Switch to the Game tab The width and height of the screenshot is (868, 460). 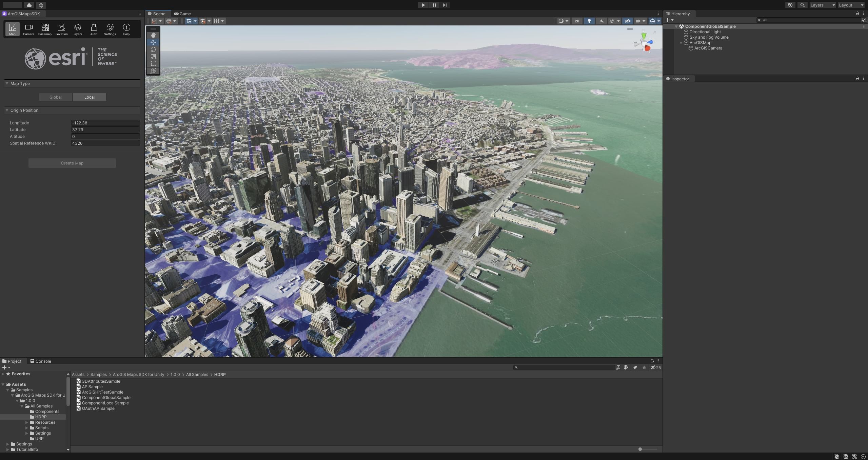[182, 14]
